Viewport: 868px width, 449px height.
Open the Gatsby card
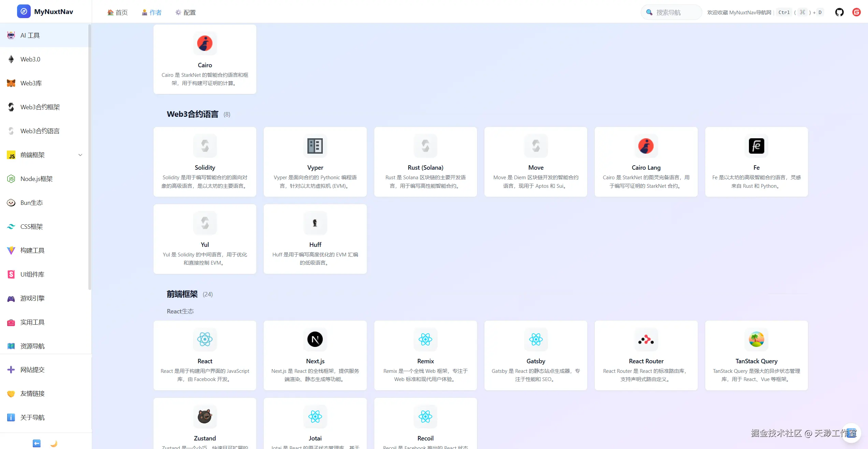point(536,355)
